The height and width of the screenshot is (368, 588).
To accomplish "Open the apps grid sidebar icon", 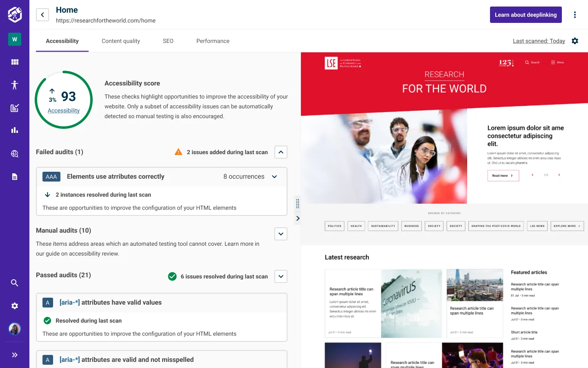I will click(14, 61).
